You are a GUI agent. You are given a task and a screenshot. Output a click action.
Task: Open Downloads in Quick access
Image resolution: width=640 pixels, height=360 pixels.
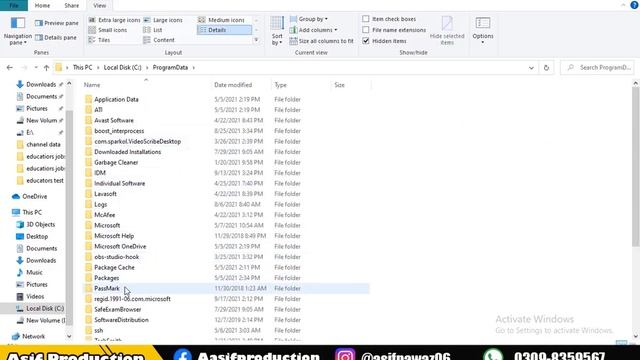point(41,84)
